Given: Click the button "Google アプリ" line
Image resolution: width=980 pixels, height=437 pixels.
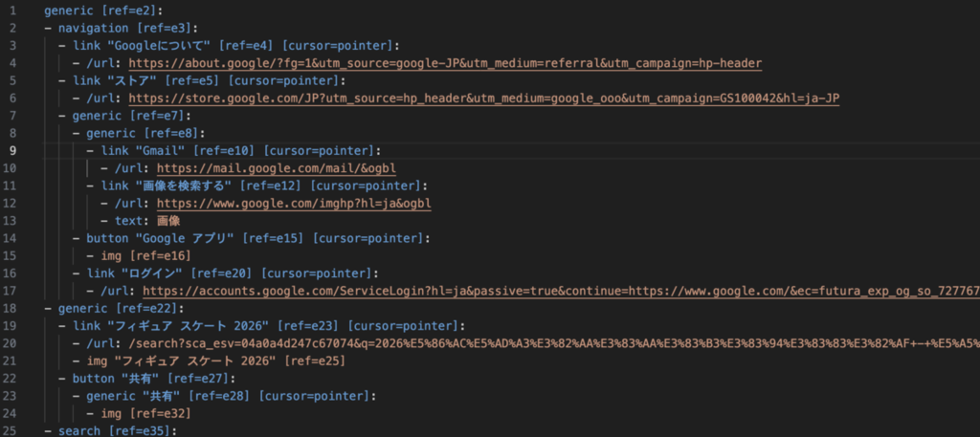Looking at the screenshot, I should (256, 238).
